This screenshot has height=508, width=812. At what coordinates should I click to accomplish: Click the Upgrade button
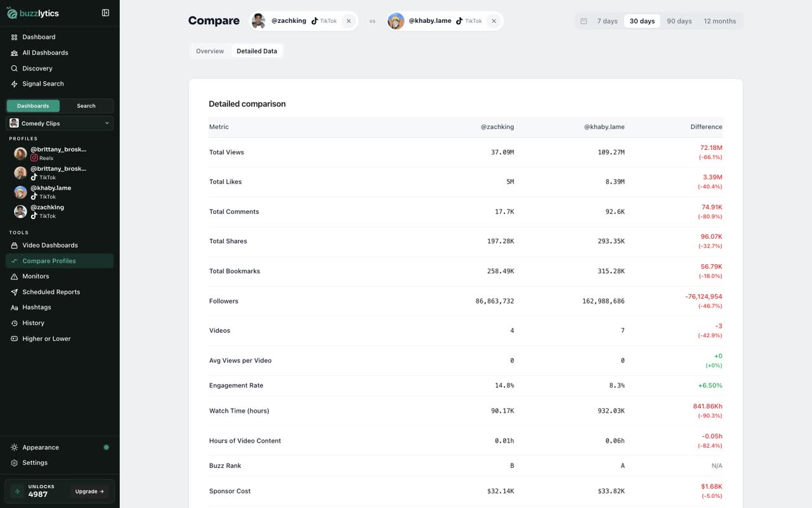(x=89, y=491)
